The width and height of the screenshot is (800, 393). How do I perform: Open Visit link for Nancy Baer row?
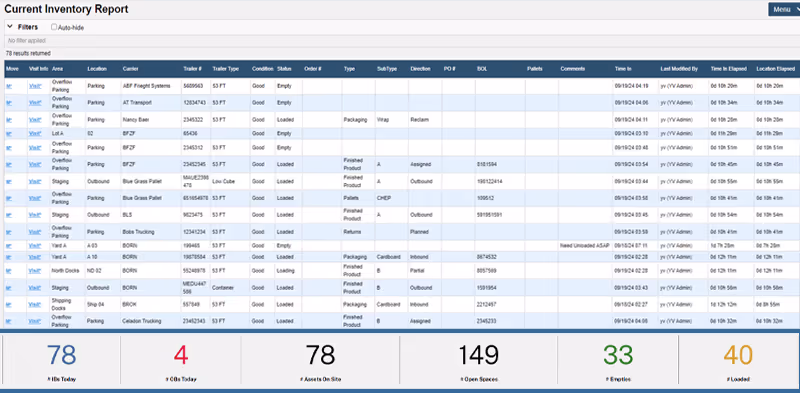click(x=35, y=120)
